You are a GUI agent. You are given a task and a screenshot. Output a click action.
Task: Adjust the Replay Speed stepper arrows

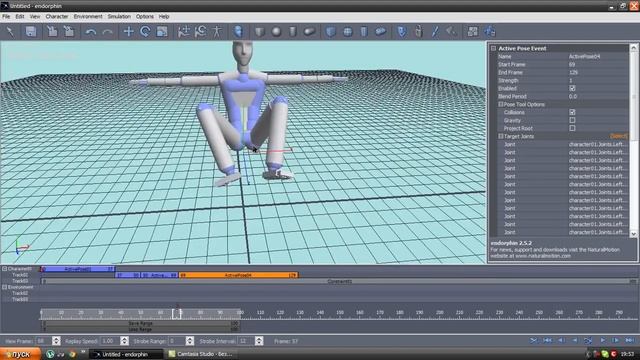pos(124,341)
